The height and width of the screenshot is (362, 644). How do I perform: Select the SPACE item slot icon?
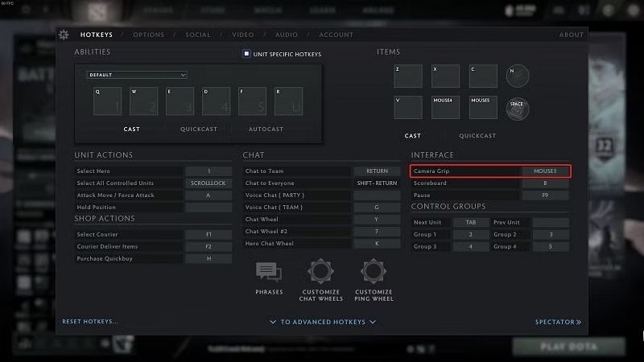518,108
